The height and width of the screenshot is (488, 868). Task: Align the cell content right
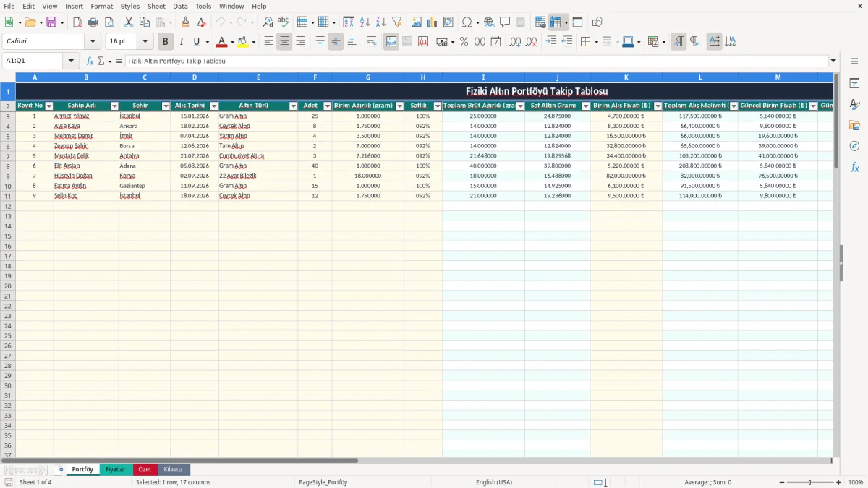[301, 42]
